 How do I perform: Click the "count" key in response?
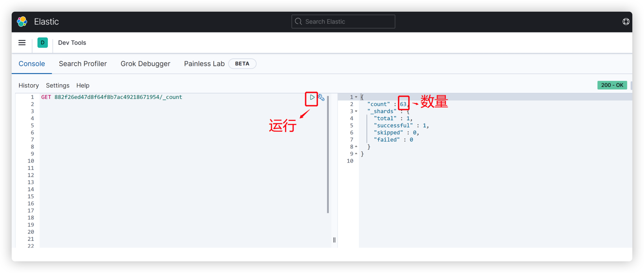pyautogui.click(x=379, y=104)
